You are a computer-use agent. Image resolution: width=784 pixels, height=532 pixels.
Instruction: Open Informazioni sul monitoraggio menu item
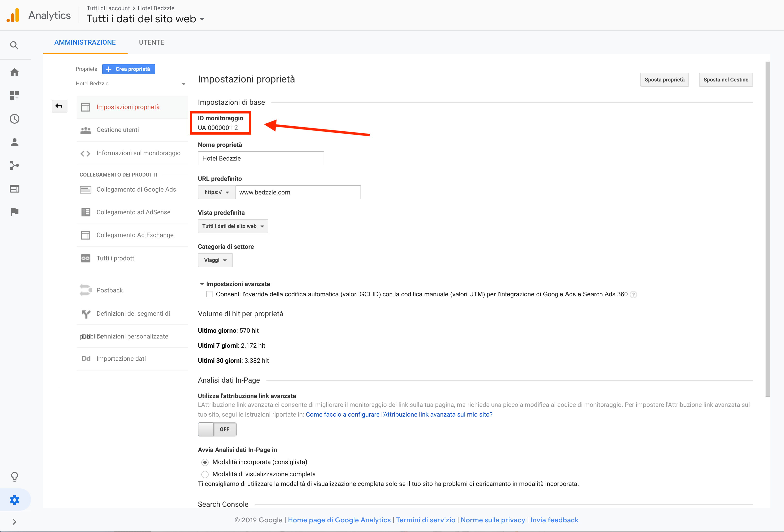[x=132, y=153]
